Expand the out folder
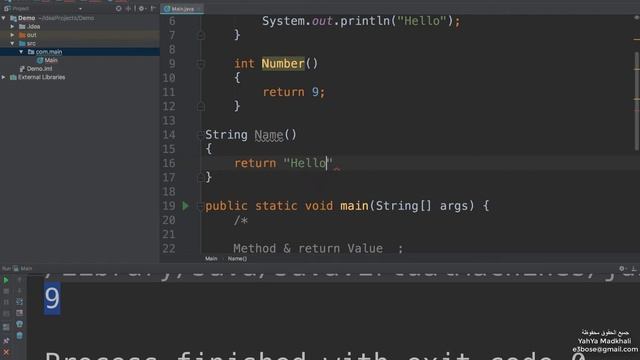The height and width of the screenshot is (360, 640). click(12, 35)
